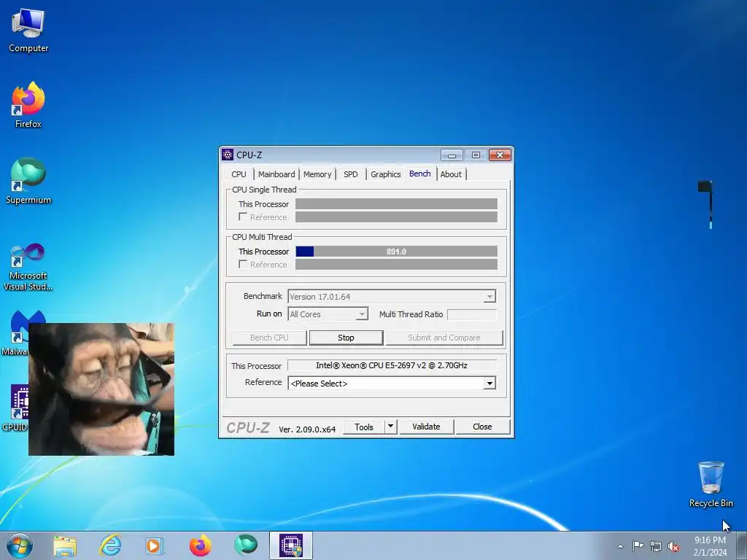747x560 pixels.
Task: Click the multi thread progress bar showing 891.0
Action: (x=396, y=252)
